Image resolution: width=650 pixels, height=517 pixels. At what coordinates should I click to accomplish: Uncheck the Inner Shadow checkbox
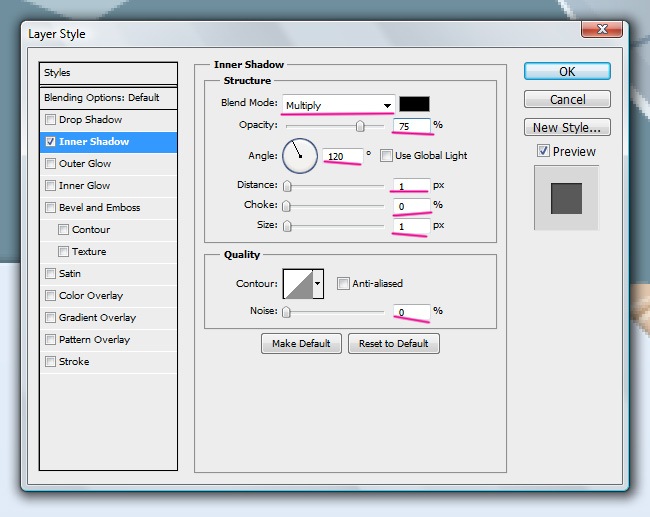(50, 142)
